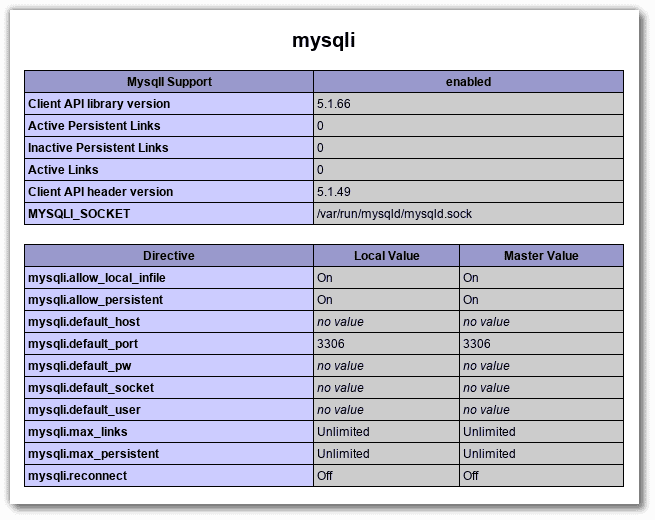Click the 'enabled' header cell
Screen dimensions: 655x520
point(468,81)
